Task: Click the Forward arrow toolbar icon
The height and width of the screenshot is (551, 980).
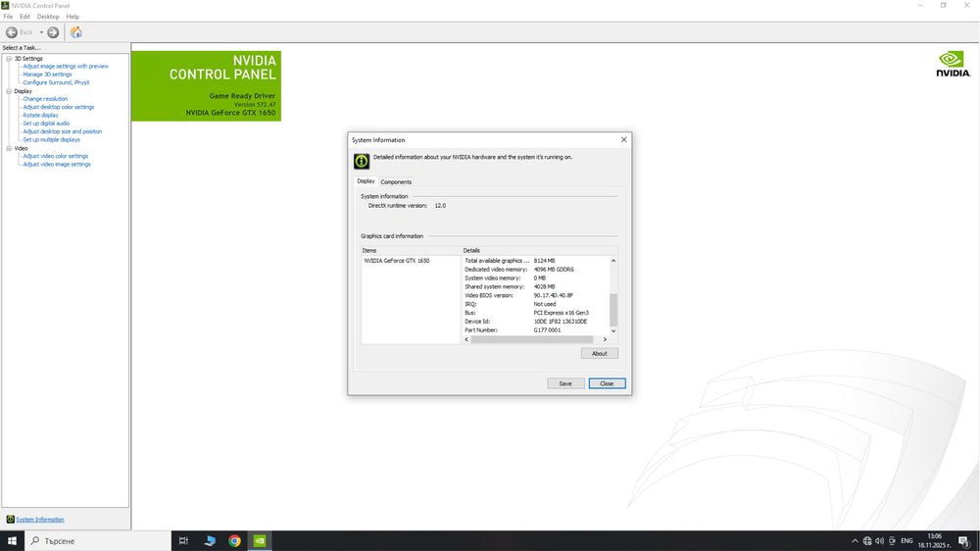Action: tap(53, 32)
